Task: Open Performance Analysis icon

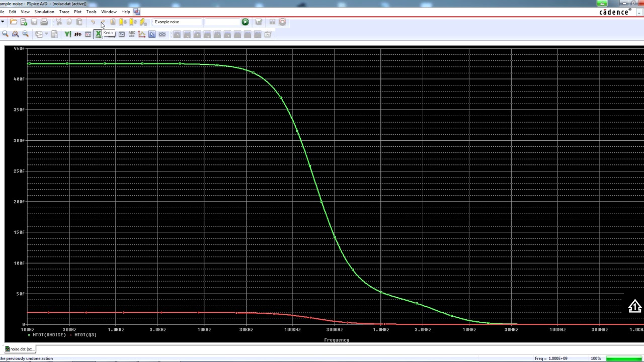Action: 88,34
